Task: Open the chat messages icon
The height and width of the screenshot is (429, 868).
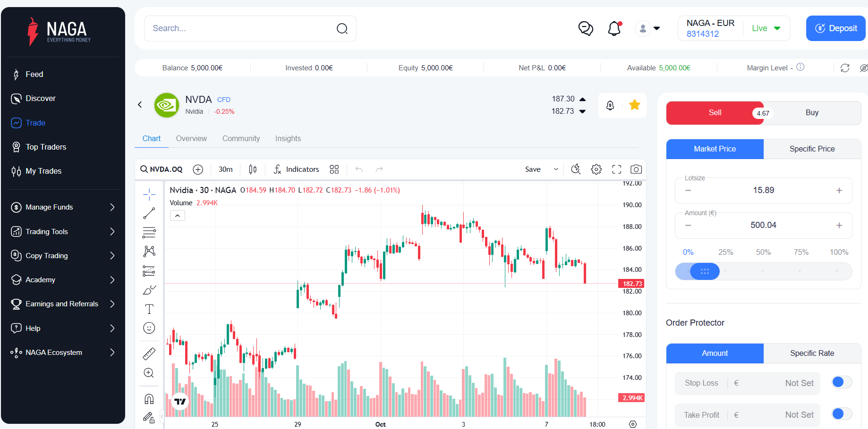Action: [586, 29]
